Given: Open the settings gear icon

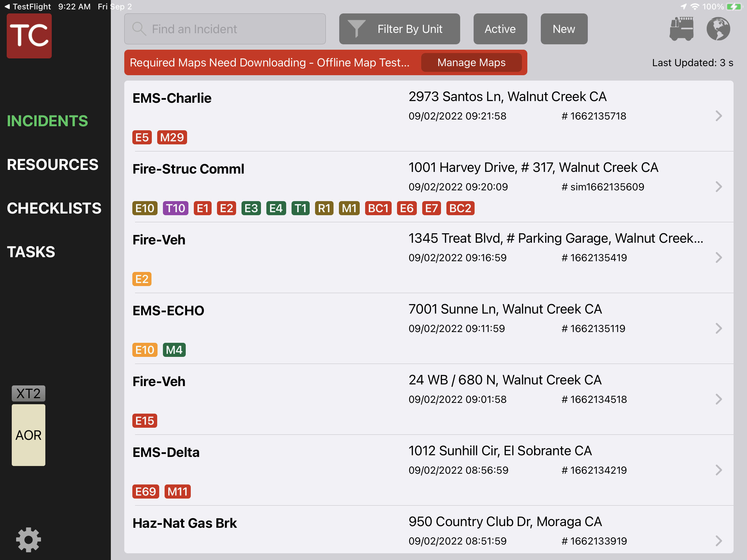Looking at the screenshot, I should click(28, 540).
